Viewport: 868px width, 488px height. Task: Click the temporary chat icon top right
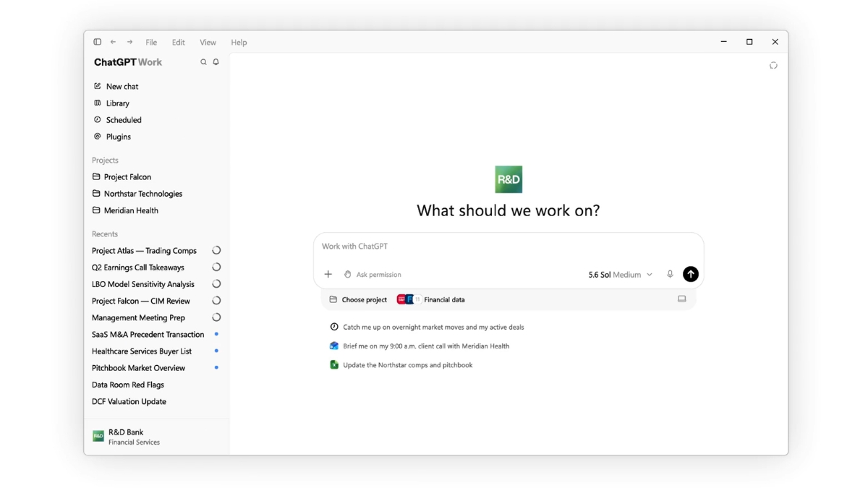(773, 66)
